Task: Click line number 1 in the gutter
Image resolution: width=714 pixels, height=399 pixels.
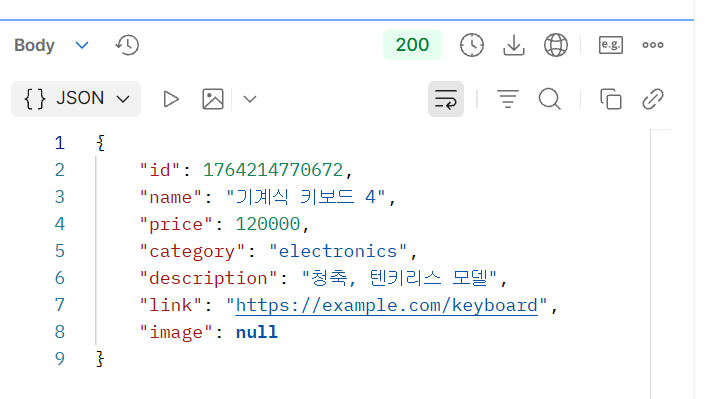Action: (x=60, y=143)
